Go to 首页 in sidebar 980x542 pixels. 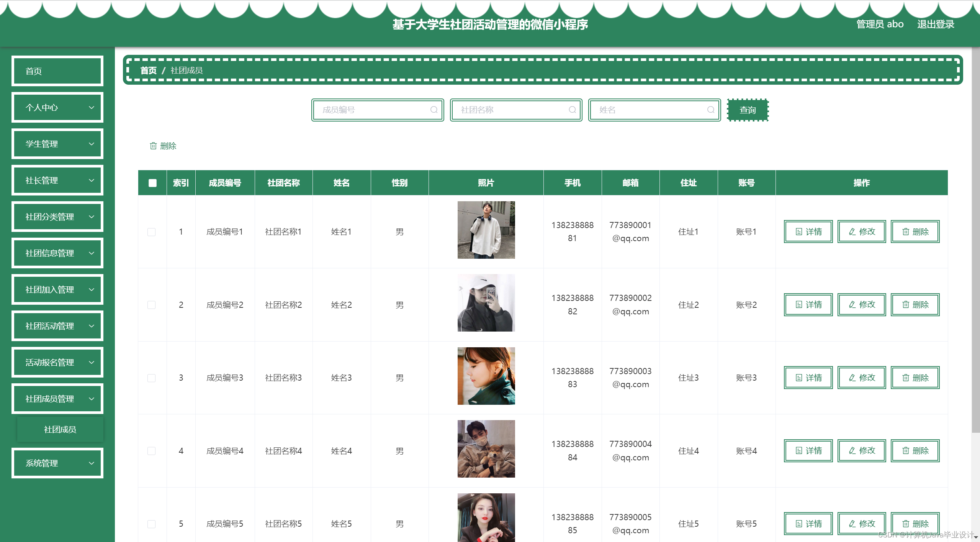(57, 71)
